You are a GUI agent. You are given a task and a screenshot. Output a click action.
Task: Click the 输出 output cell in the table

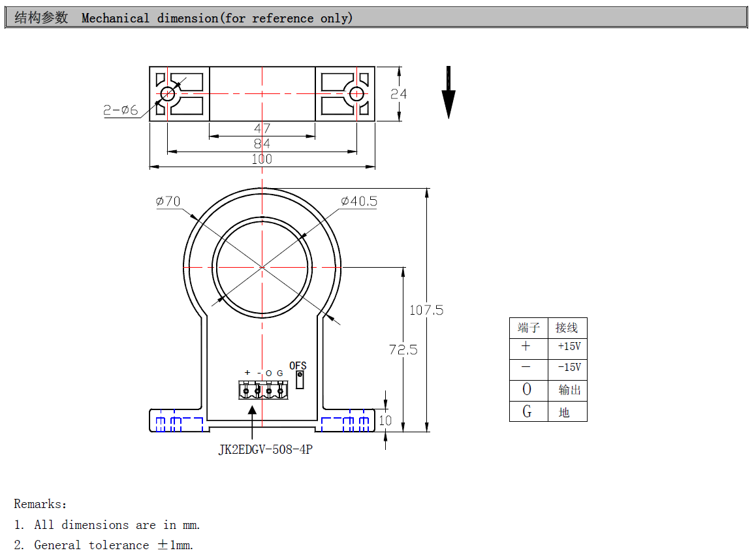point(568,390)
